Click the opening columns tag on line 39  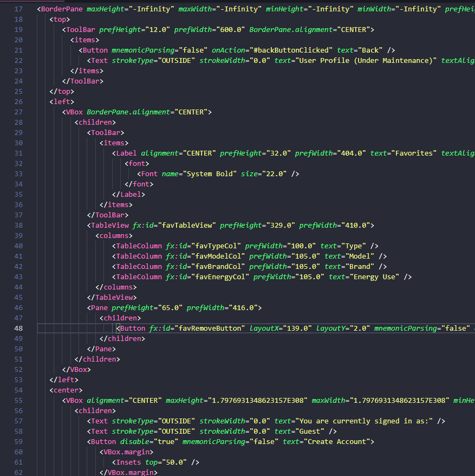(x=114, y=236)
